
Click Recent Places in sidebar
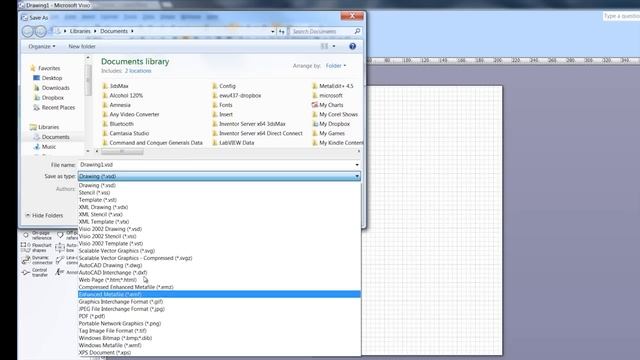tap(54, 107)
